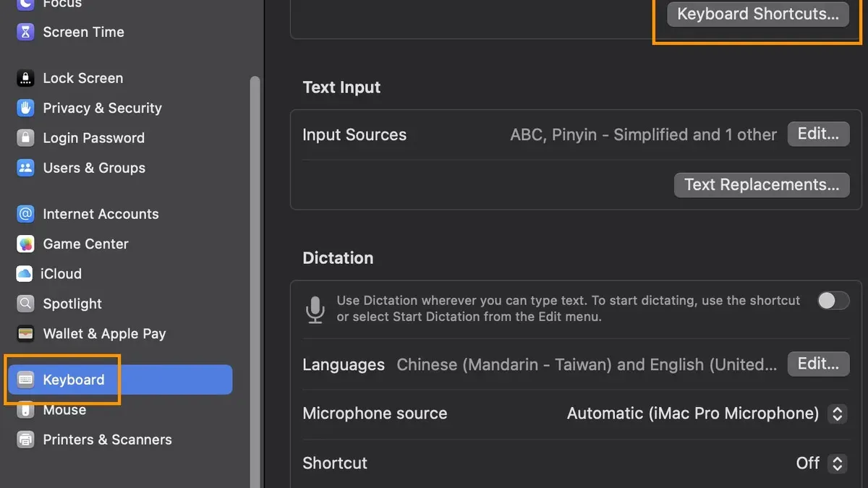Click the Wallet & Apple Pay icon
Image resolution: width=868 pixels, height=488 pixels.
click(26, 334)
